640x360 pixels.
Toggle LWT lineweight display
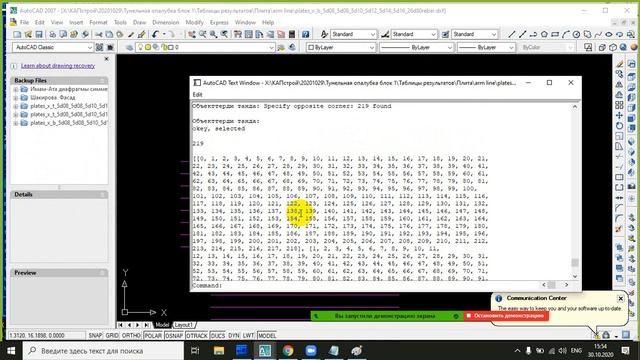click(x=248, y=336)
